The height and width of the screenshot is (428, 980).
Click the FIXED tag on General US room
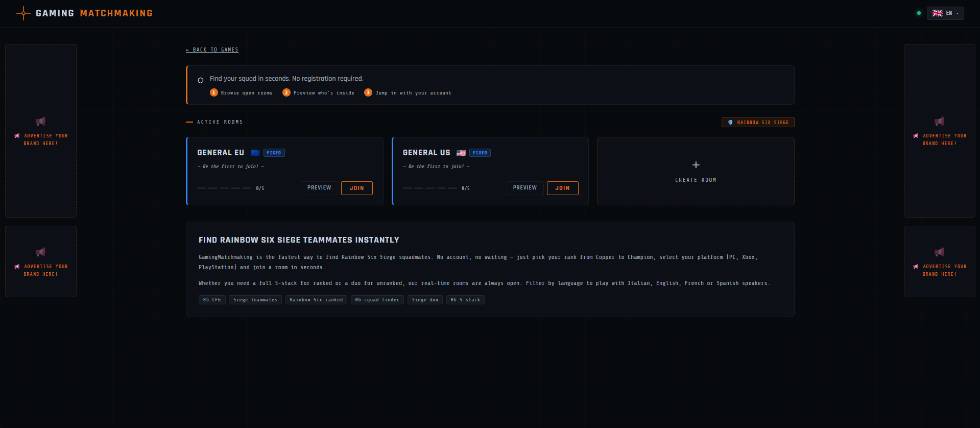[x=480, y=153]
